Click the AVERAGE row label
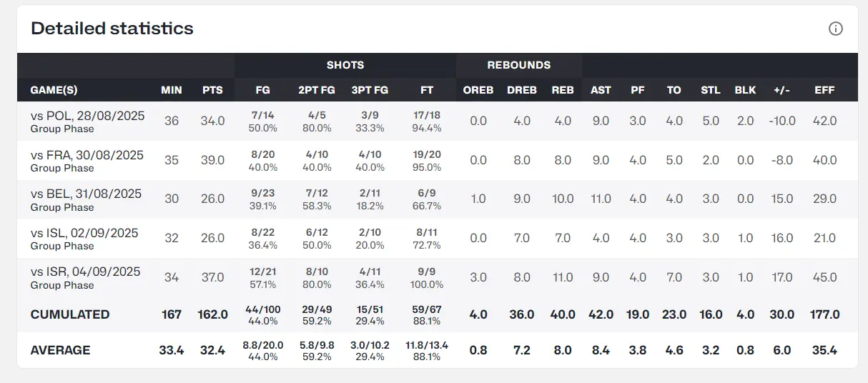The width and height of the screenshot is (868, 383). (x=60, y=350)
